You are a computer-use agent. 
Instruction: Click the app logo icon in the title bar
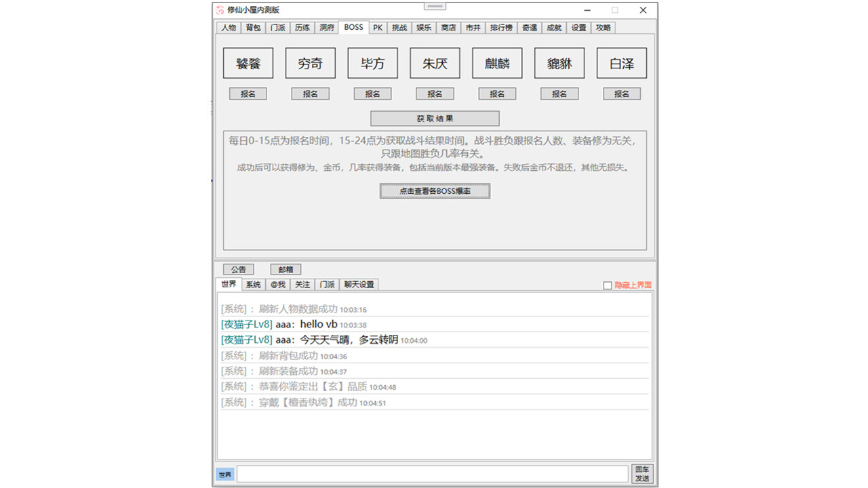(219, 10)
